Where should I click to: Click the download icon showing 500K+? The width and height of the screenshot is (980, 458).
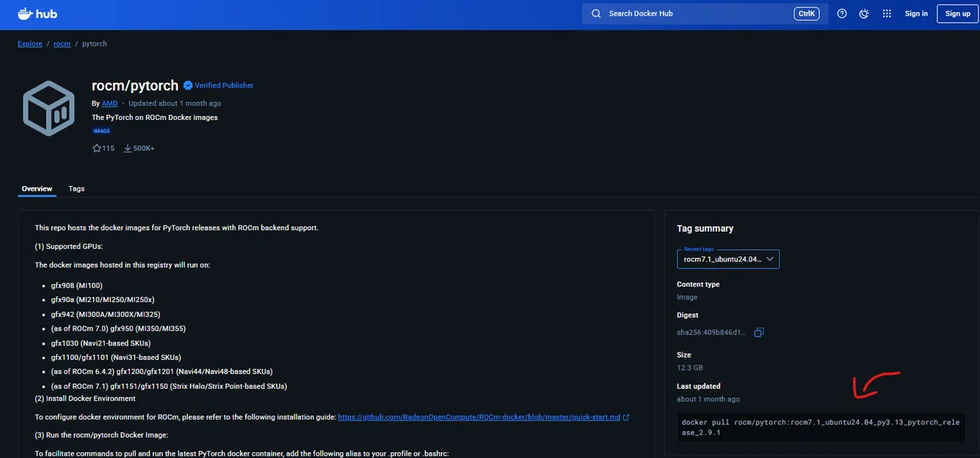(127, 149)
